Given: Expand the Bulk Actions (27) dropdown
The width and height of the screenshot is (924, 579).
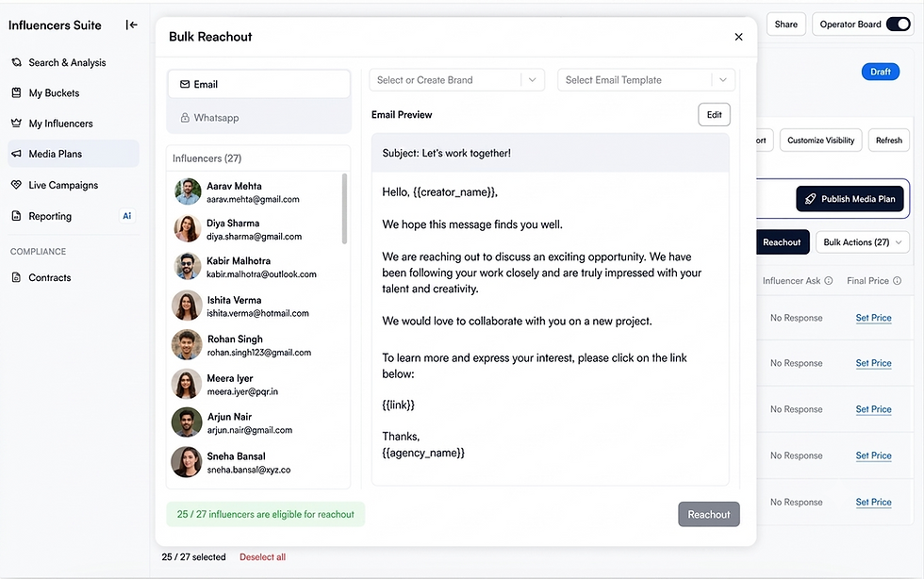Looking at the screenshot, I should pyautogui.click(x=862, y=242).
